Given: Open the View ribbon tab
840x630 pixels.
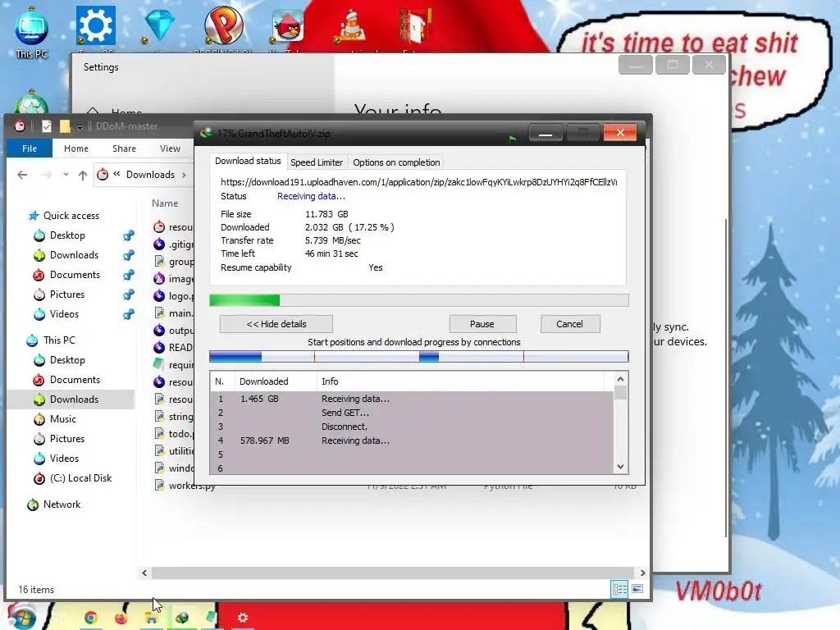Looking at the screenshot, I should point(170,148).
